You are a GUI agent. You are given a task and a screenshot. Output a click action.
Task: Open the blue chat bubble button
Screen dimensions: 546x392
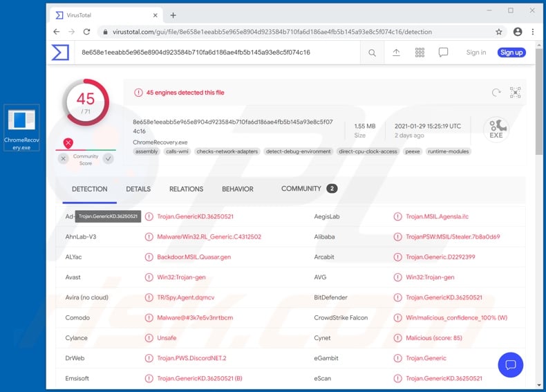510,365
